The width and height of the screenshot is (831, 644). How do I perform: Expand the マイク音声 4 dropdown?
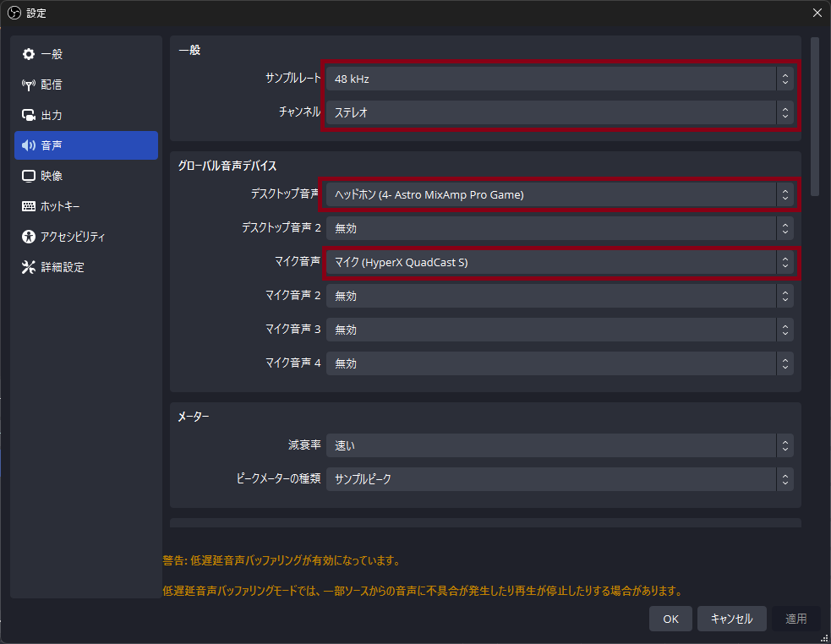(559, 363)
